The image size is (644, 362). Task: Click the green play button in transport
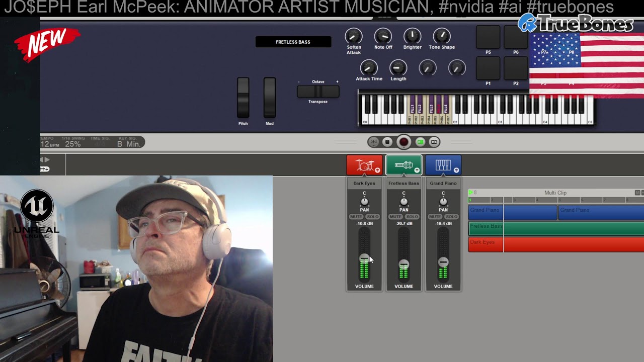421,142
